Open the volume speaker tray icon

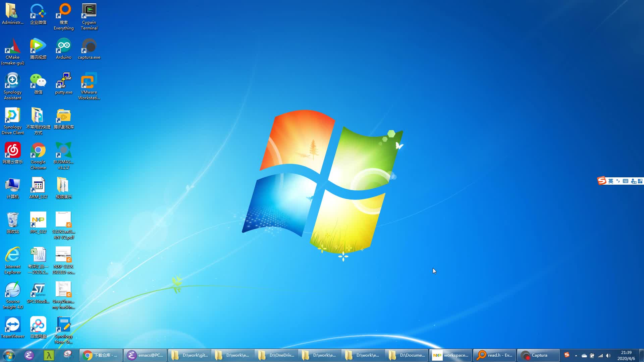tap(608, 356)
